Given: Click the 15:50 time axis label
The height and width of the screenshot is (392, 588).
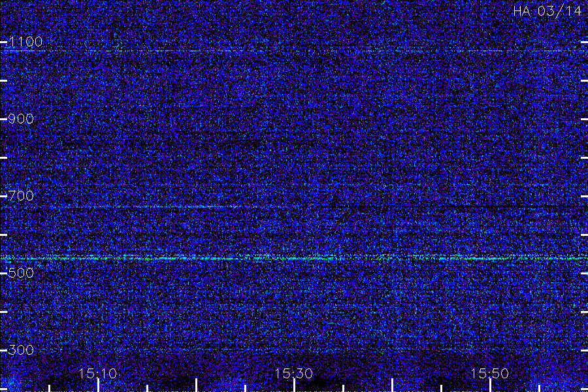Looking at the screenshot, I should coord(489,373).
